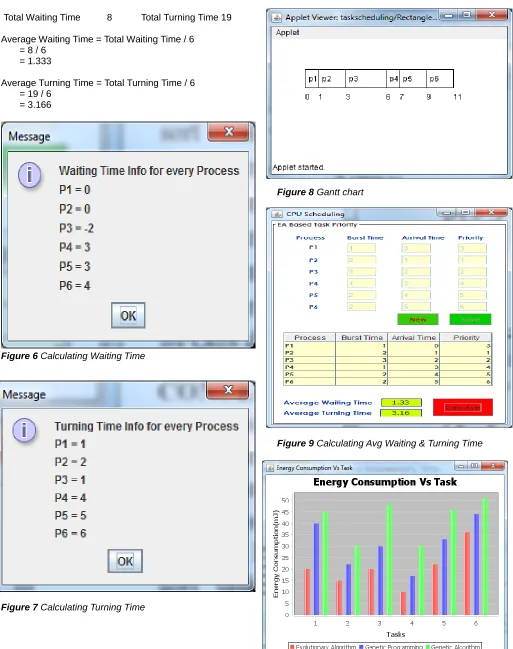Click 'Figure 7 Calculating Turning Time' caption
The height and width of the screenshot is (649, 513).
click(73, 607)
